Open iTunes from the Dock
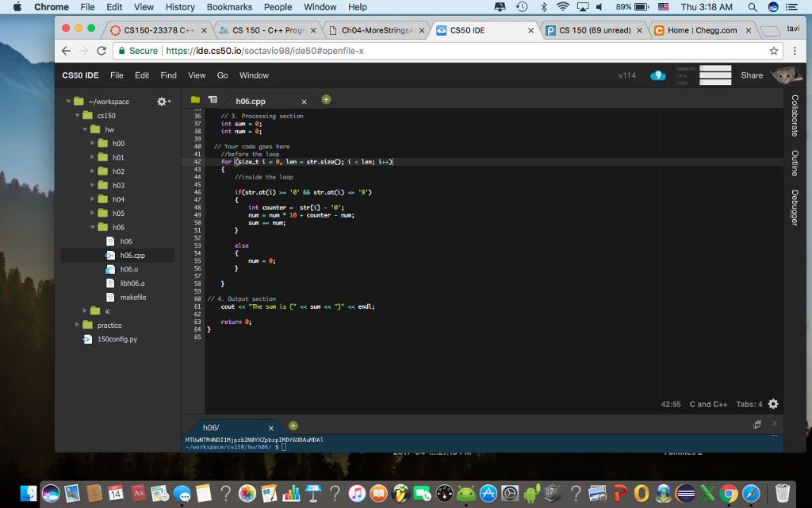 pos(356,493)
